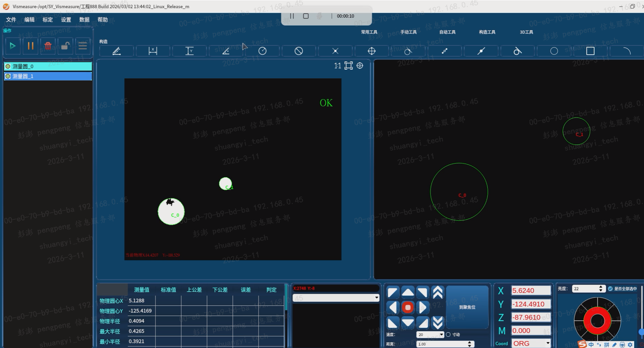Screen dimensions: 644x348
Task: Enable the 寸动 jog radio button
Action: [x=448, y=335]
